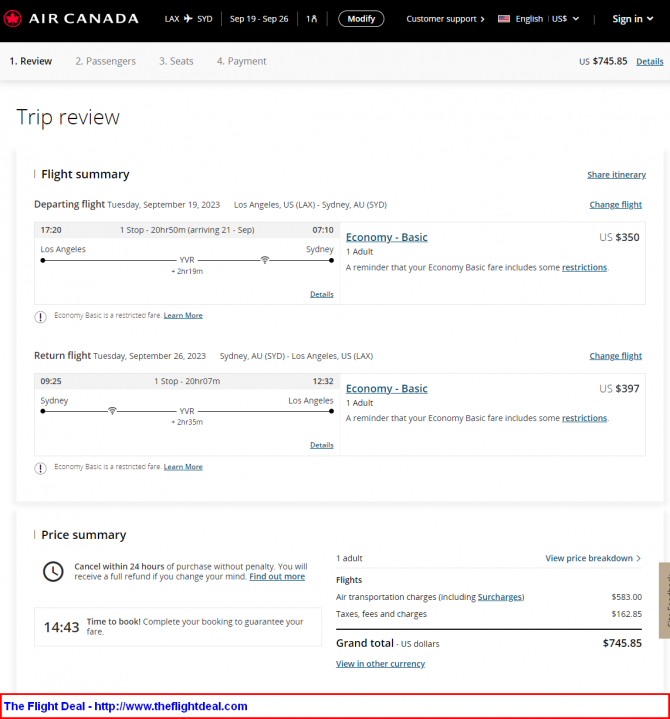Click the $162.85 taxes amount
This screenshot has width=670, height=719.
(x=626, y=614)
